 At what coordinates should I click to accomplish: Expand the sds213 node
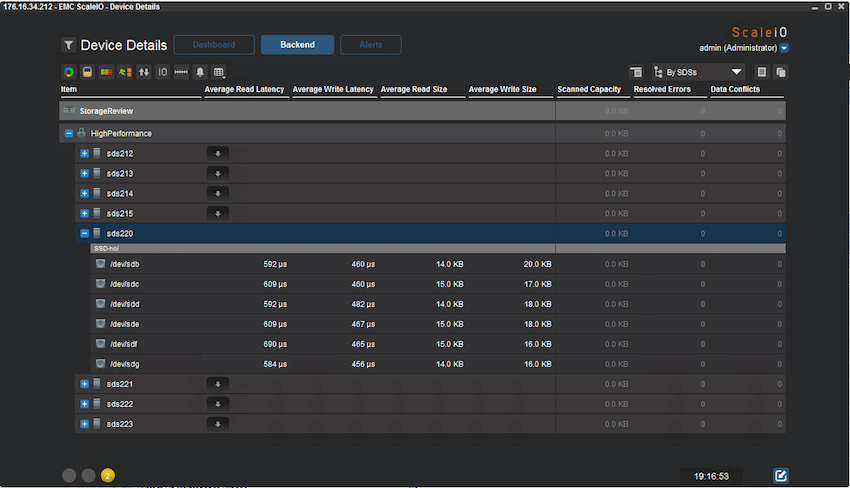(85, 174)
